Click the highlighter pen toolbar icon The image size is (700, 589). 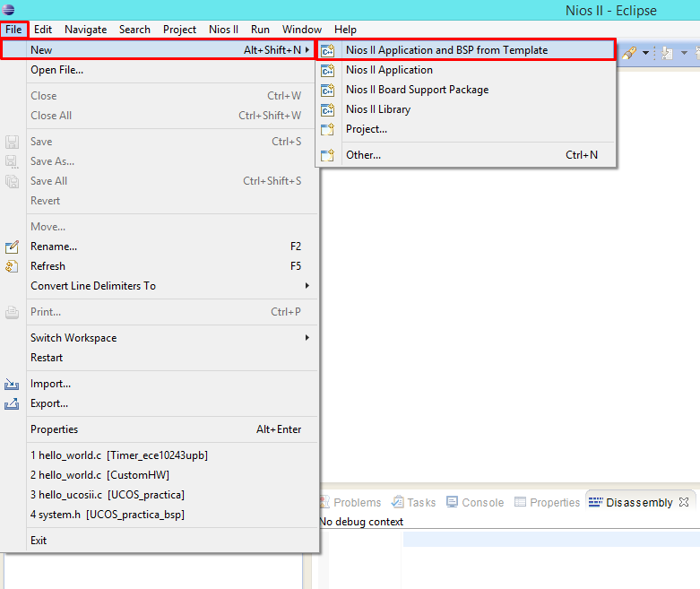629,53
